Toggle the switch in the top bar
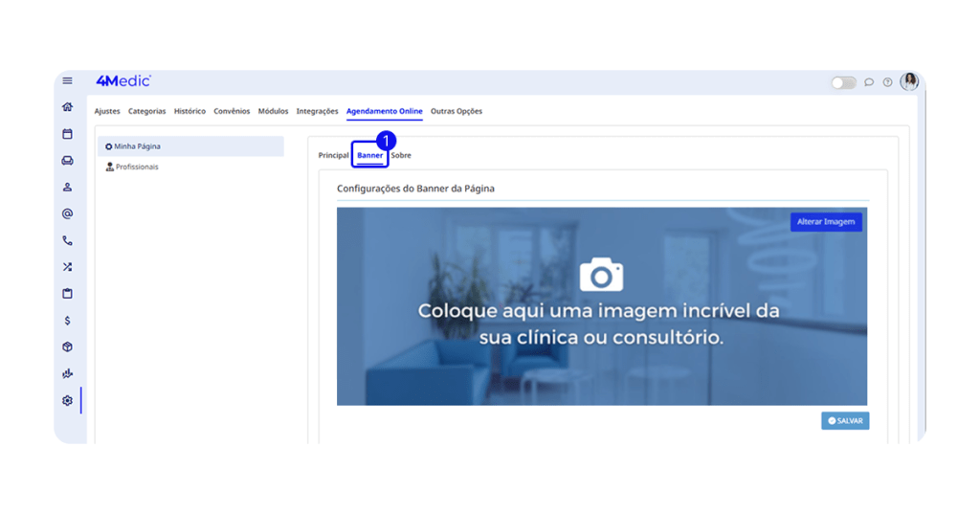Image resolution: width=980 pixels, height=514 pixels. (843, 82)
